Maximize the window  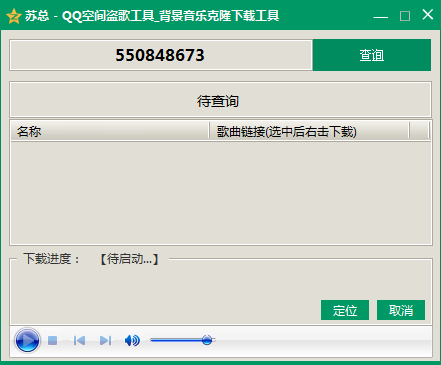point(405,16)
